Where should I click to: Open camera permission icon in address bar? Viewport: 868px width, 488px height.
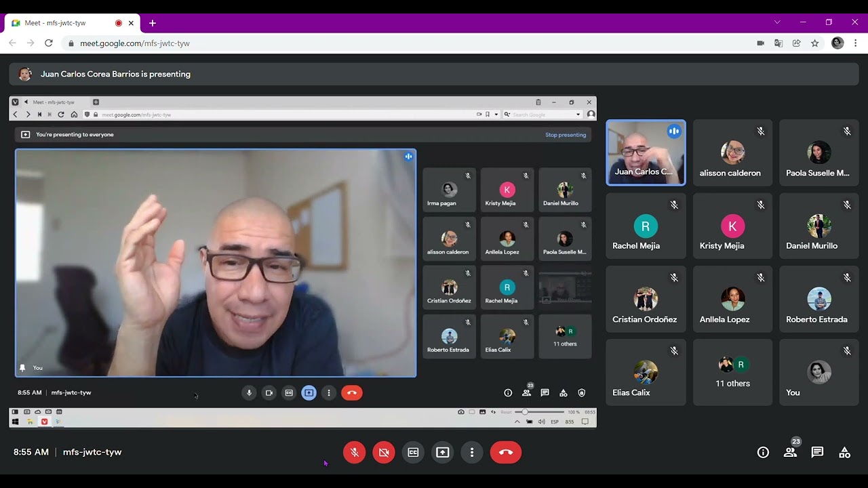point(760,43)
